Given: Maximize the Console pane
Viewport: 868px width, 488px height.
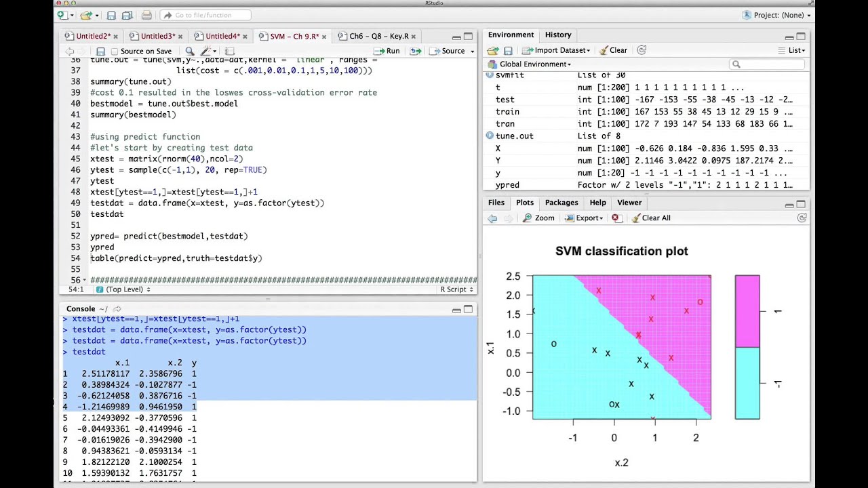Looking at the screenshot, I should [x=468, y=309].
